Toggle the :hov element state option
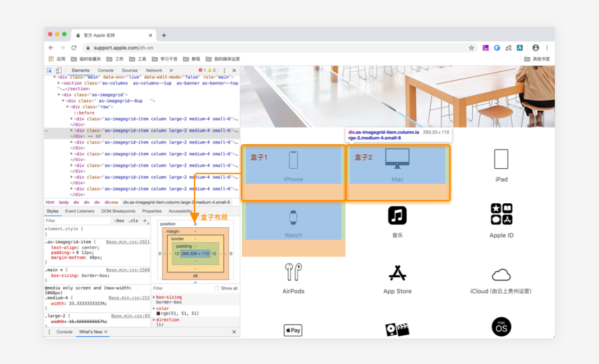This screenshot has width=599, height=364. tap(119, 221)
